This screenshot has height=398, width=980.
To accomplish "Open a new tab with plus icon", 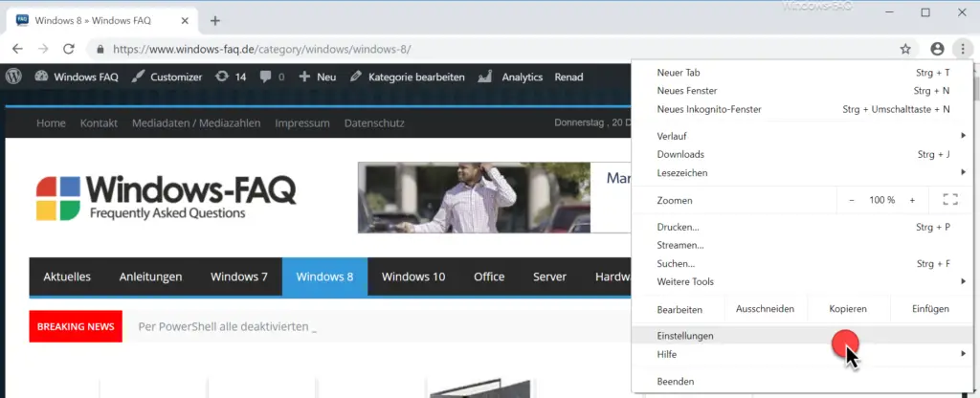I will (x=215, y=21).
